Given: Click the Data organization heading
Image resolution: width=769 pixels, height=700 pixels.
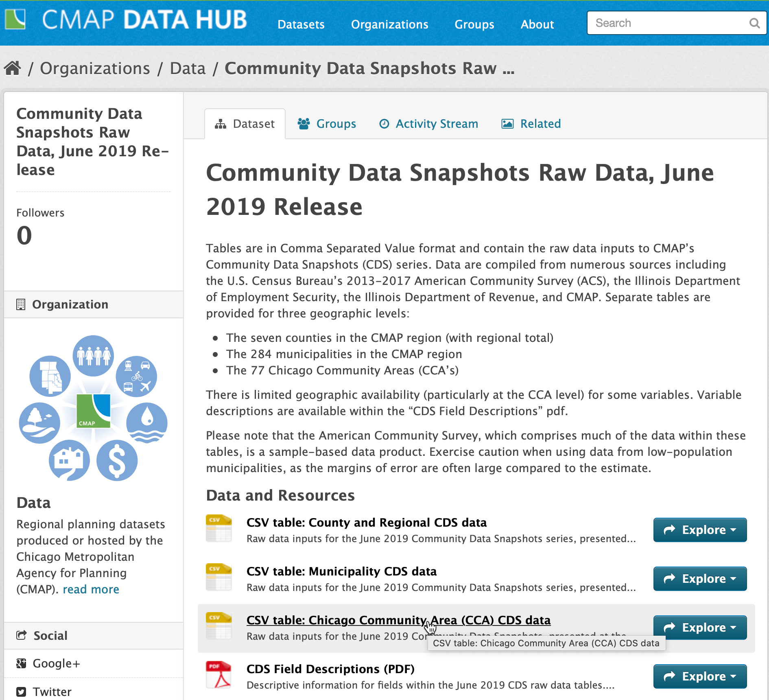Looking at the screenshot, I should pos(34,503).
